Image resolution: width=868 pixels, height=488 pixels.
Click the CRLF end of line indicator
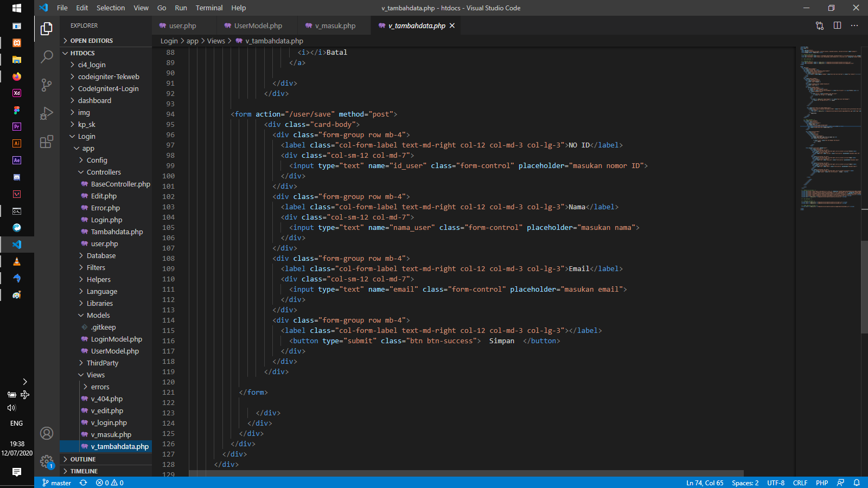[x=800, y=483]
